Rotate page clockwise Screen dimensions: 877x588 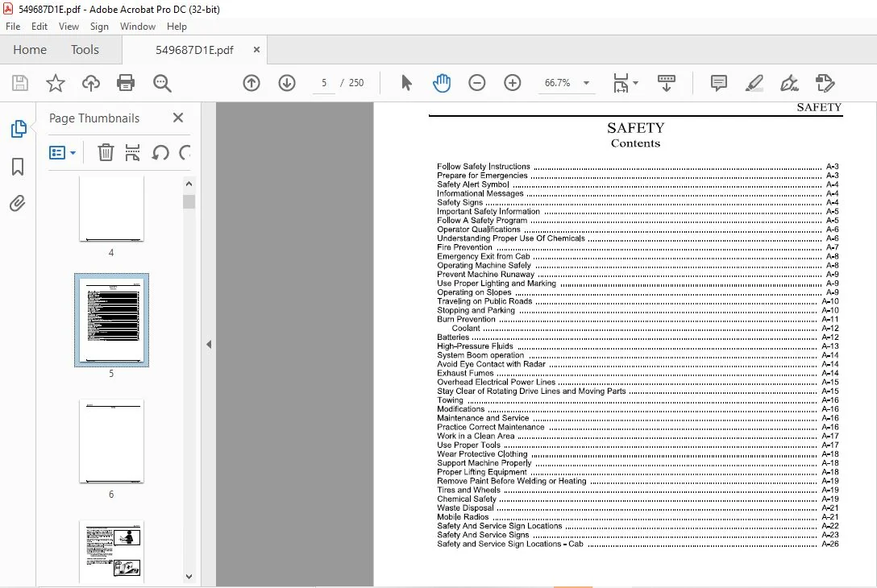[x=185, y=152]
